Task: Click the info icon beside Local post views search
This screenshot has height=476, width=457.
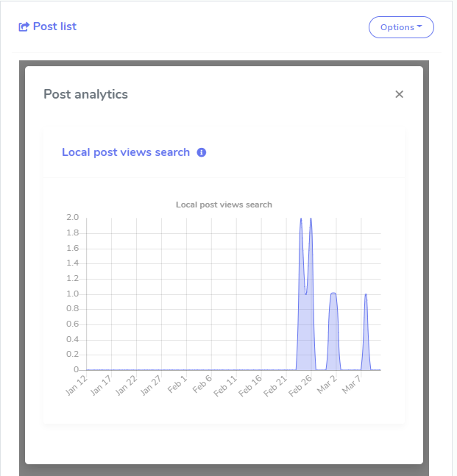Action: coord(202,152)
